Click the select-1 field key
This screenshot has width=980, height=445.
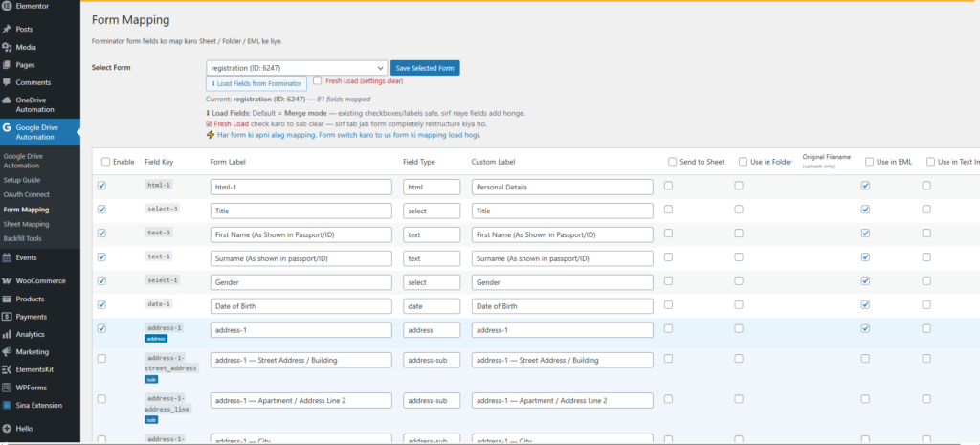point(163,280)
